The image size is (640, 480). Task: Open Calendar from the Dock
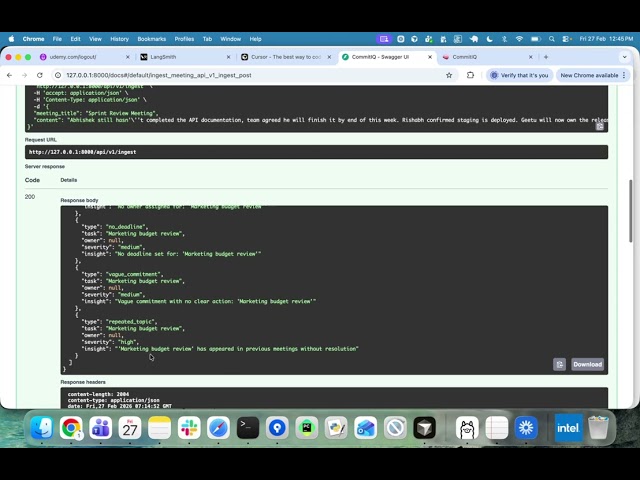click(130, 427)
